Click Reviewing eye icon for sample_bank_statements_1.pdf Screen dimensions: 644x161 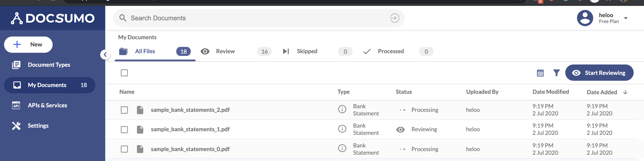tap(400, 130)
